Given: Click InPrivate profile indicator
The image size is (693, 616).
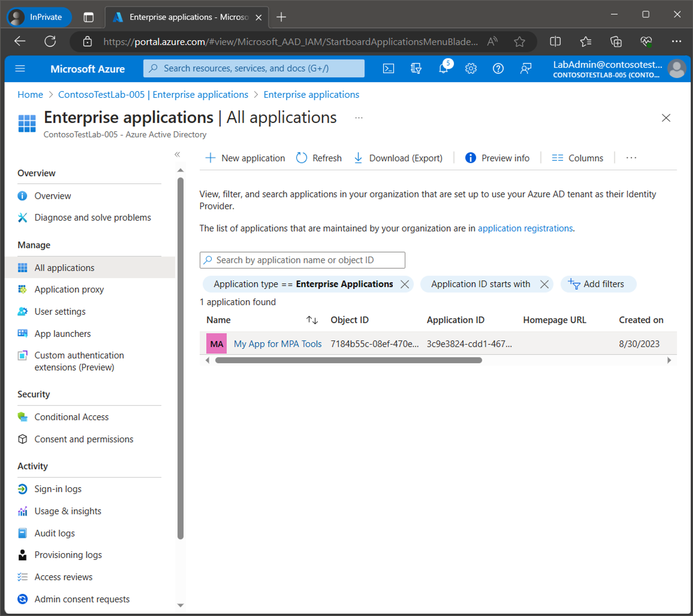Looking at the screenshot, I should (39, 17).
